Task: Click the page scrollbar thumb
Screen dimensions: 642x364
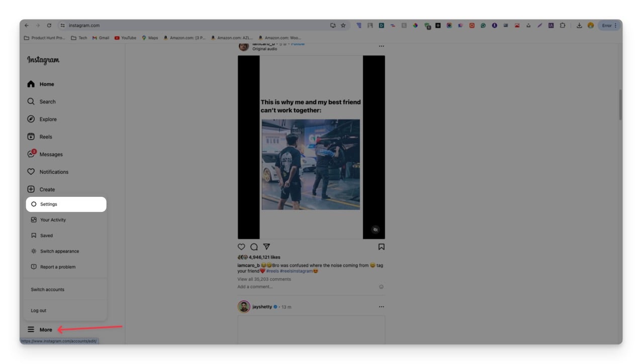Action: point(620,104)
